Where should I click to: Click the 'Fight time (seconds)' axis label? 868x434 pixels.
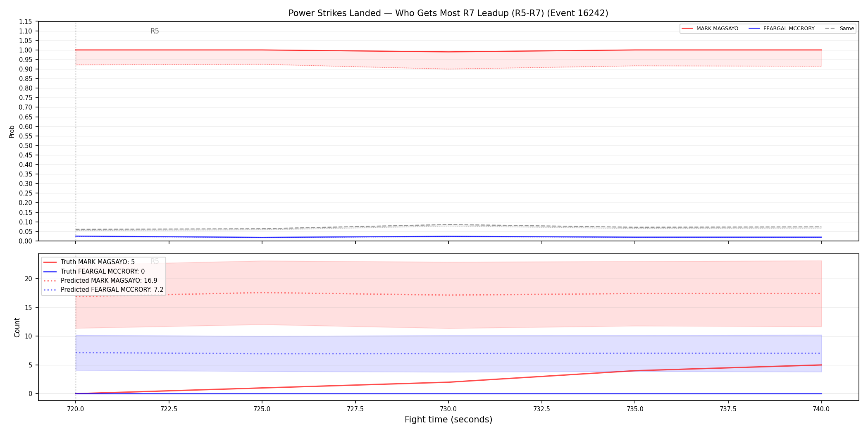[448, 420]
